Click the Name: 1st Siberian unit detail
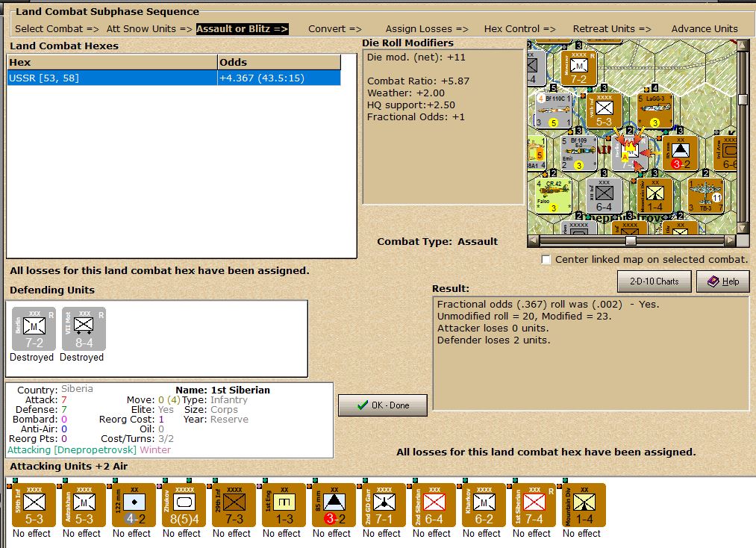Screen dimensions: 756x548 coord(222,390)
